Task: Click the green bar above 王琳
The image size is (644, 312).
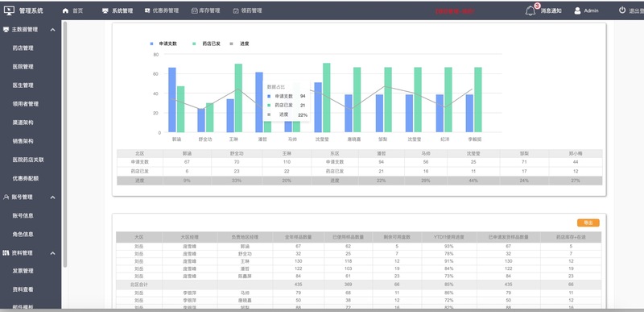Action: pyautogui.click(x=238, y=98)
